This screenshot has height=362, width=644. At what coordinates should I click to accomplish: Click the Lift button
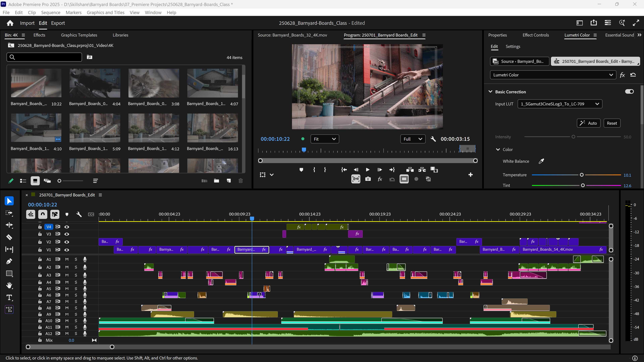coord(410,170)
